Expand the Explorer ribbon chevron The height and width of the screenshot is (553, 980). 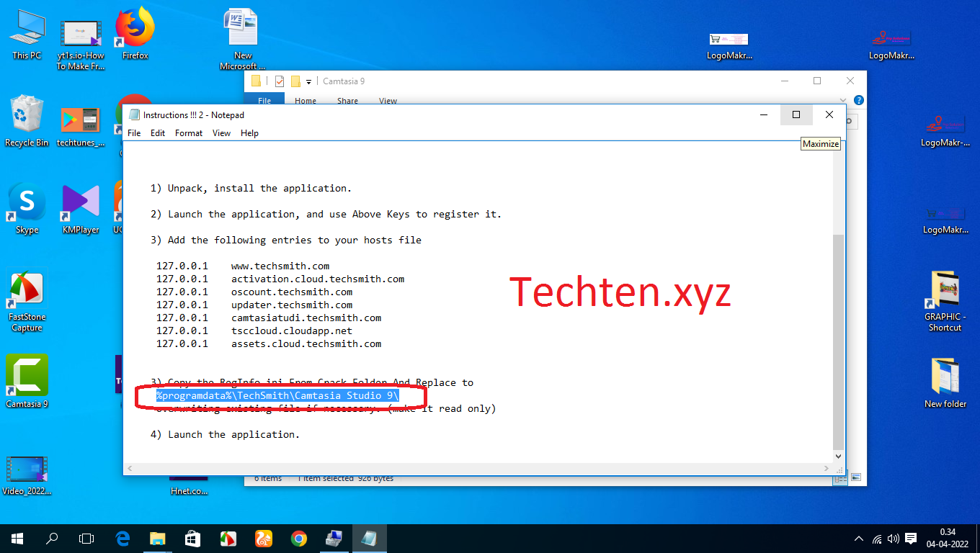tap(844, 101)
